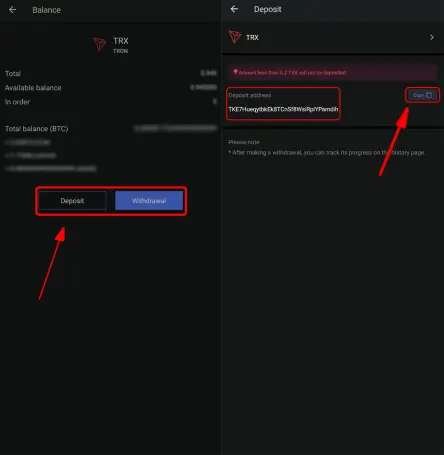Image resolution: width=444 pixels, height=455 pixels.
Task: Go back from the Balance screen
Action: point(13,10)
